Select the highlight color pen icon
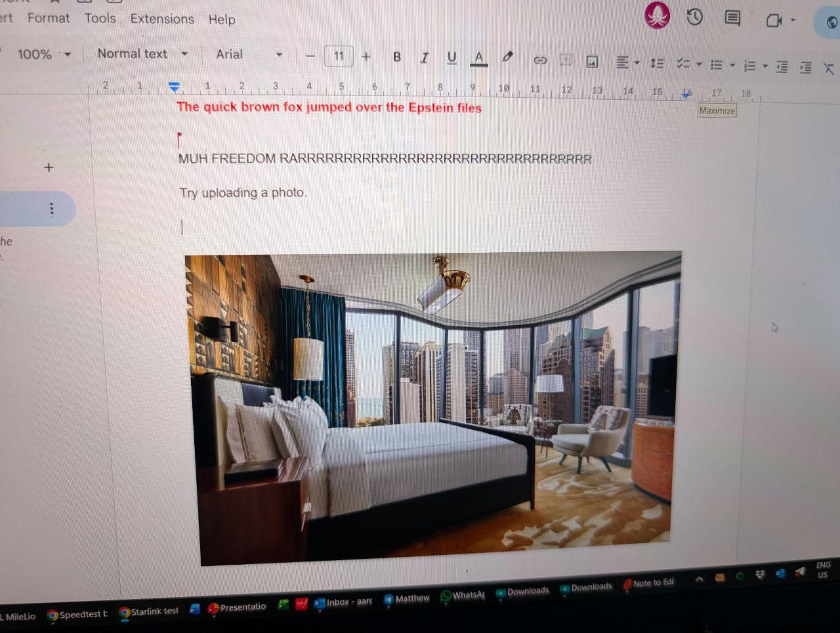The width and height of the screenshot is (840, 633). [x=507, y=58]
